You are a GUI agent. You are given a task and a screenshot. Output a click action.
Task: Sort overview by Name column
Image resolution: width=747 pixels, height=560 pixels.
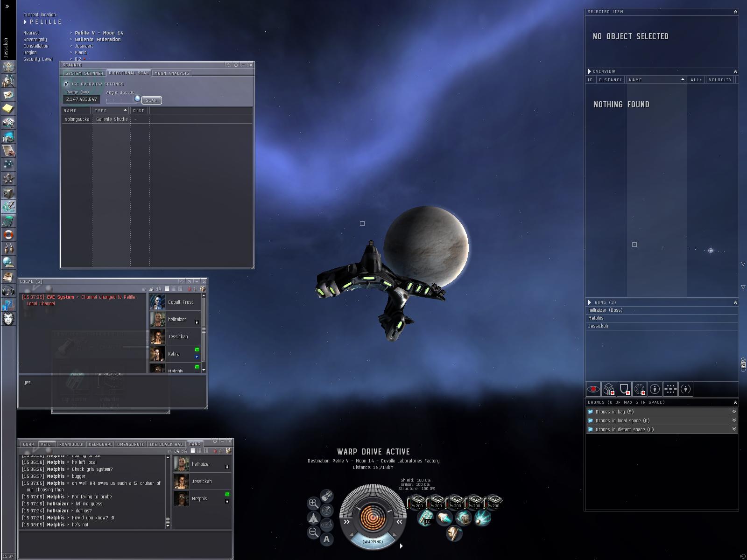tap(656, 80)
